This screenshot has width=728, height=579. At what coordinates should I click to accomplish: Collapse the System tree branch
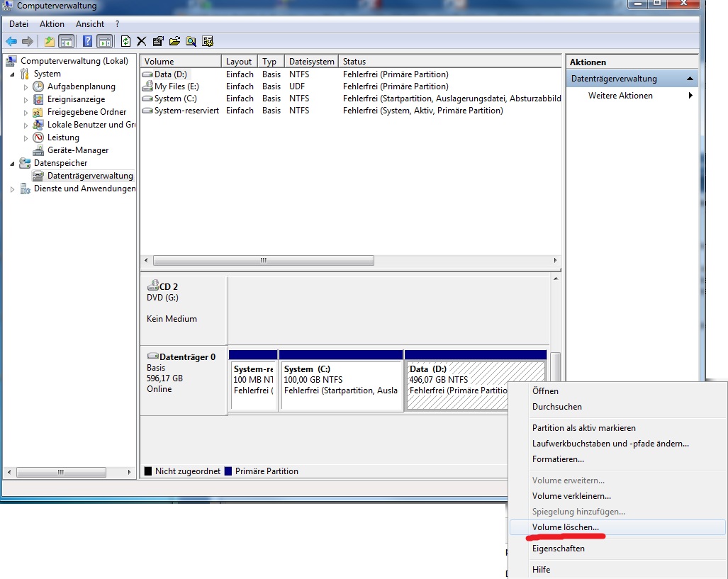tap(12, 74)
